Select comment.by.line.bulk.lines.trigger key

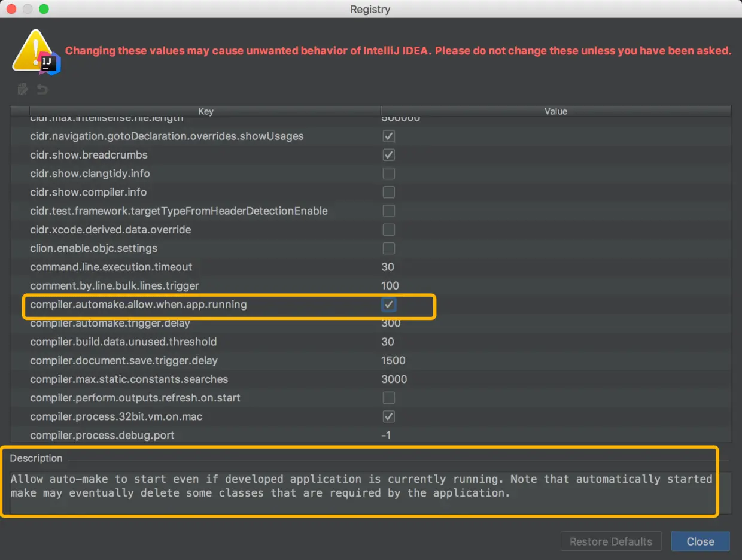[x=114, y=285]
